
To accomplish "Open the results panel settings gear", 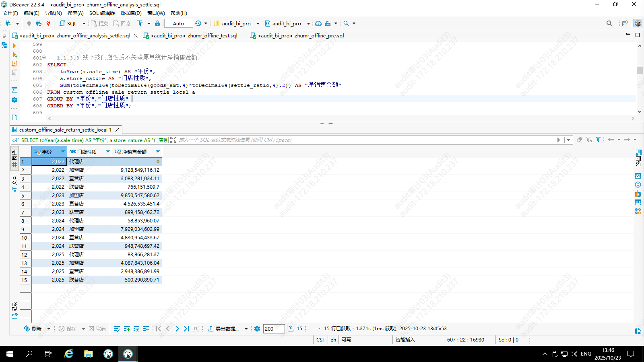I will click(257, 329).
